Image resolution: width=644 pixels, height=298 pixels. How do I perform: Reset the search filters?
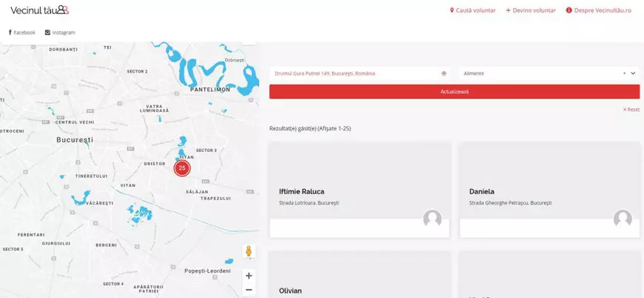[631, 110]
